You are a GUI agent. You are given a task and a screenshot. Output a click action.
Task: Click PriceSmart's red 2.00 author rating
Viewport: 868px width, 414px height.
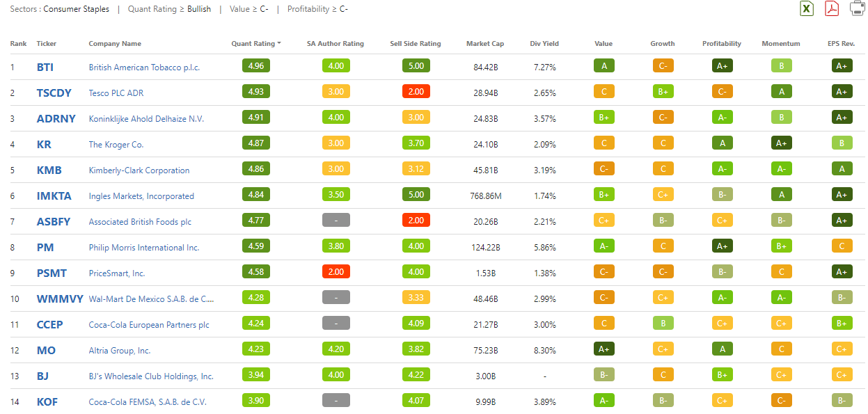tap(336, 273)
